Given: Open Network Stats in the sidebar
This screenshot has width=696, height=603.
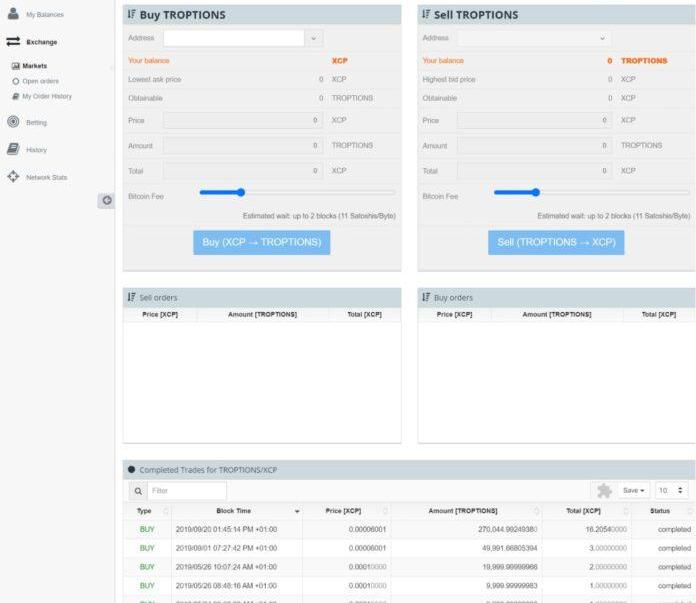Looking at the screenshot, I should point(46,177).
